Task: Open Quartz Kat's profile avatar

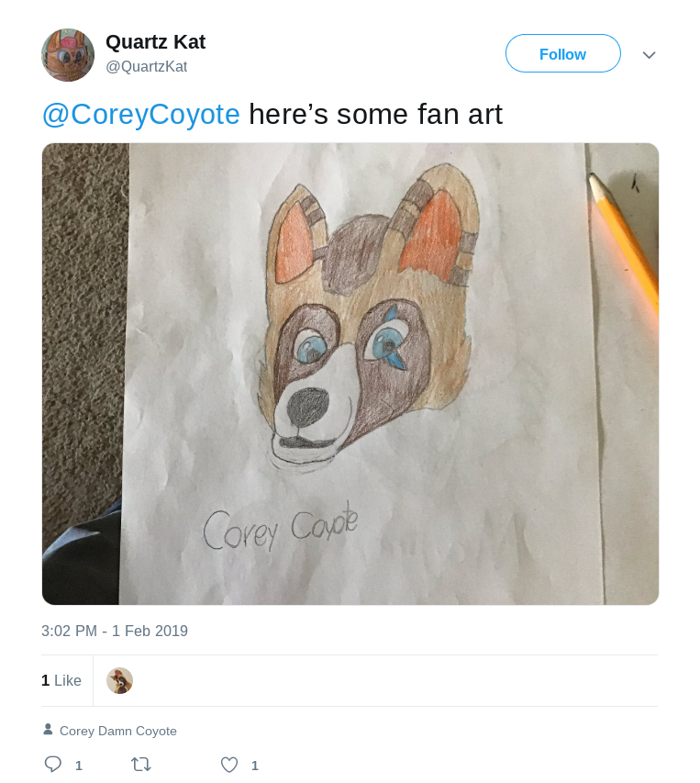Action: (x=67, y=54)
